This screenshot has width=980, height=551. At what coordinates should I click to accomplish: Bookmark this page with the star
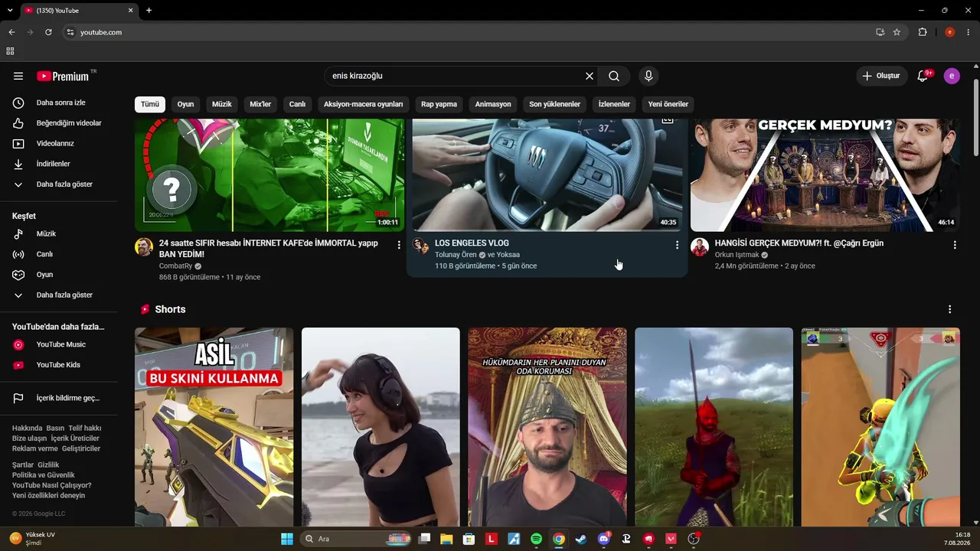click(897, 32)
